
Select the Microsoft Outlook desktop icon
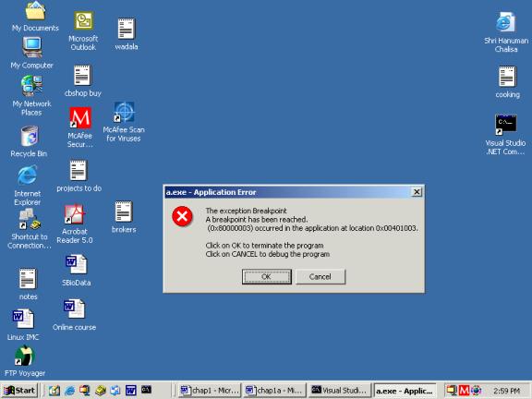83,31
